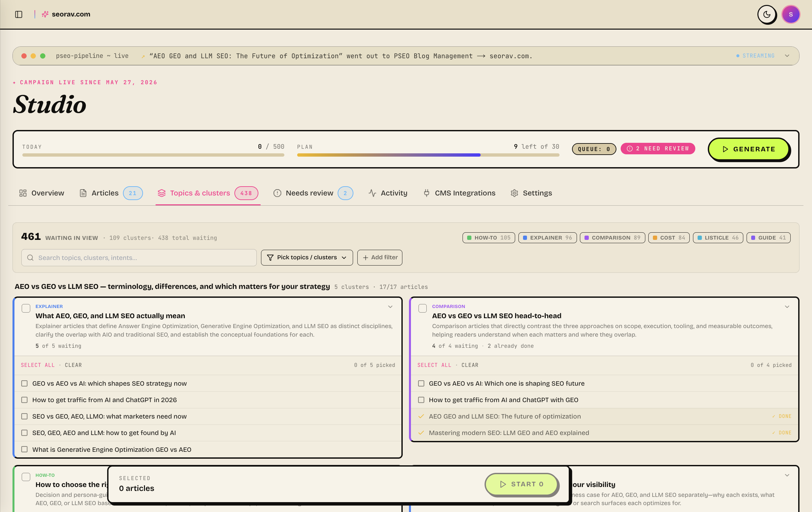812x512 pixels.
Task: Collapse the Explainer cluster card chevron
Action: coord(390,307)
